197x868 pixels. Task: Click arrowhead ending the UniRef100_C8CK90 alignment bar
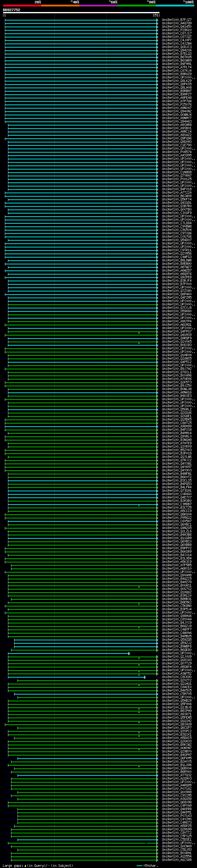(x=145, y=677)
